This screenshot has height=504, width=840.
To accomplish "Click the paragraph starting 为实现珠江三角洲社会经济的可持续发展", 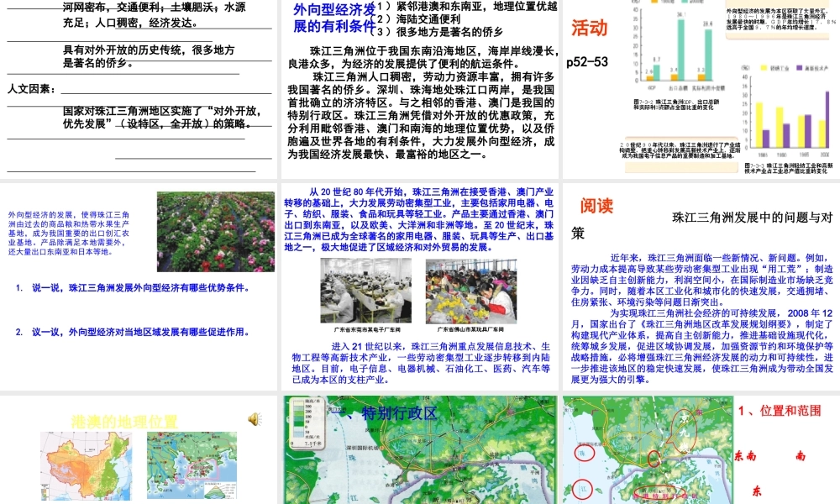I will point(701,346).
